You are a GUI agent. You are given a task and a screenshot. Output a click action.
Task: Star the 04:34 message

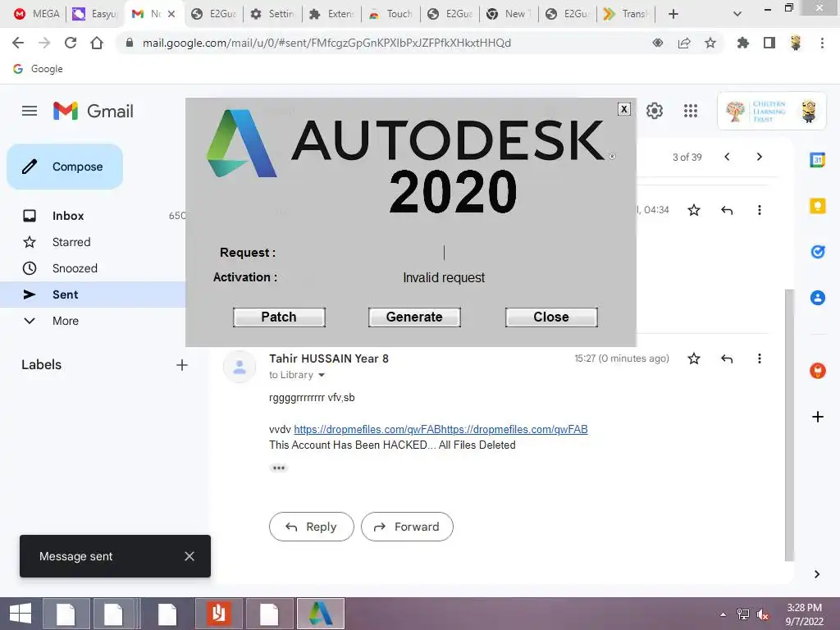694,210
